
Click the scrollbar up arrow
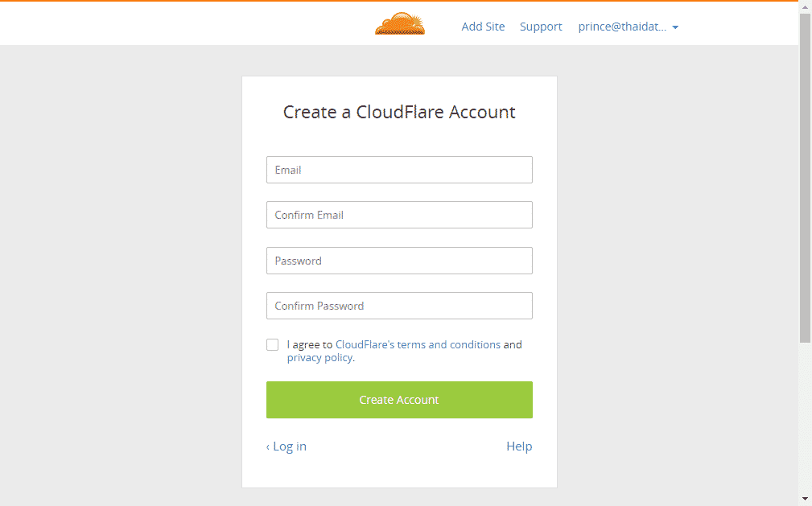click(x=805, y=6)
